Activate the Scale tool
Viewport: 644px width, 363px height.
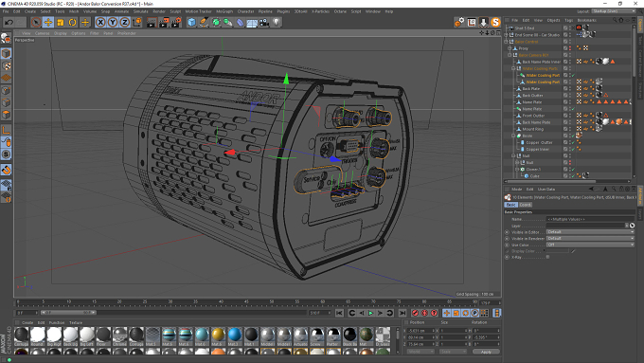click(x=61, y=22)
